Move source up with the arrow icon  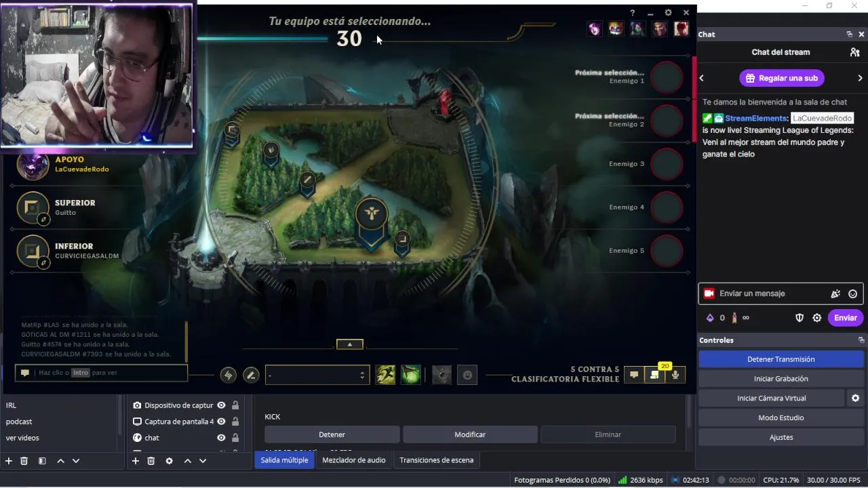187,461
